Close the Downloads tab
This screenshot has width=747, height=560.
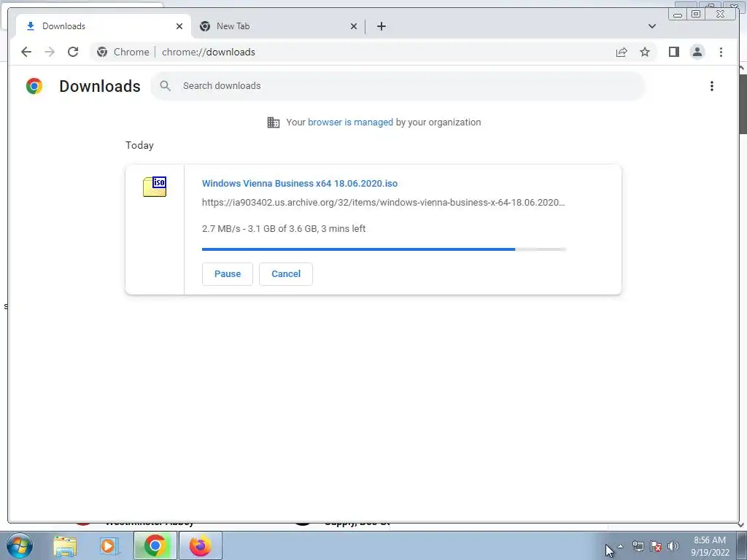(179, 26)
